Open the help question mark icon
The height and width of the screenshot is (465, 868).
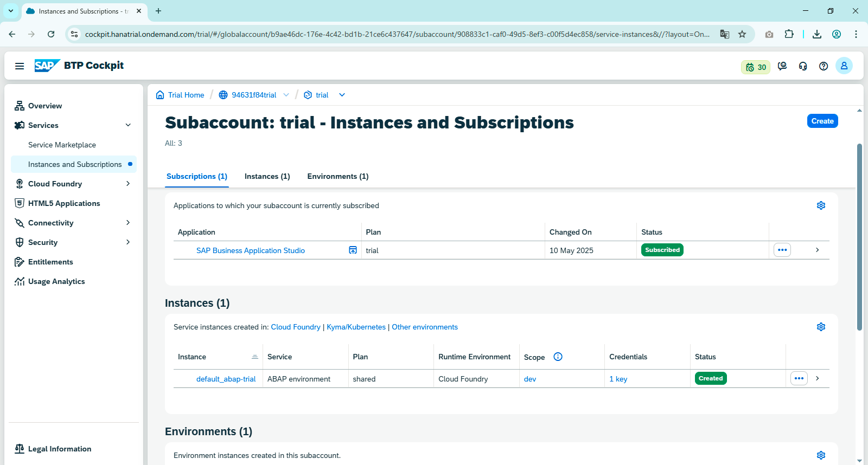(824, 66)
